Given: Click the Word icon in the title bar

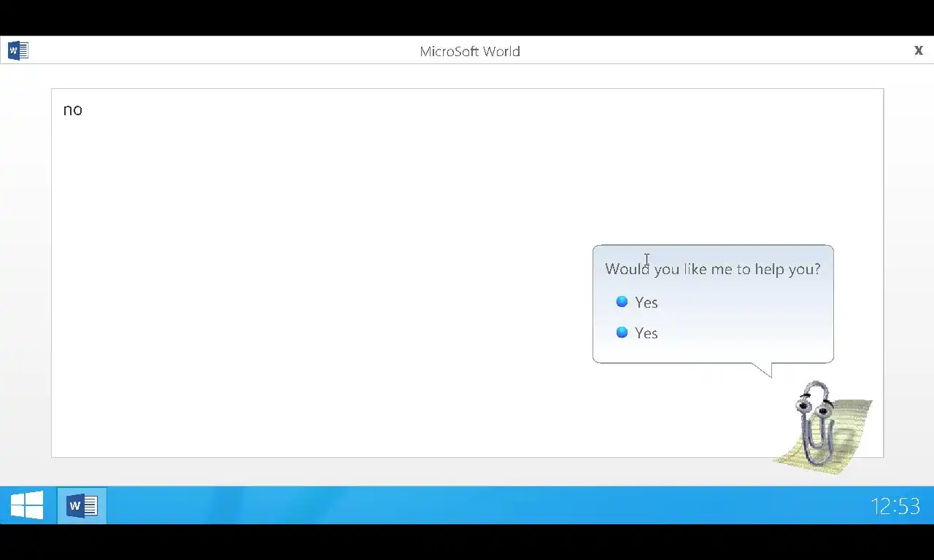Looking at the screenshot, I should click(x=18, y=50).
